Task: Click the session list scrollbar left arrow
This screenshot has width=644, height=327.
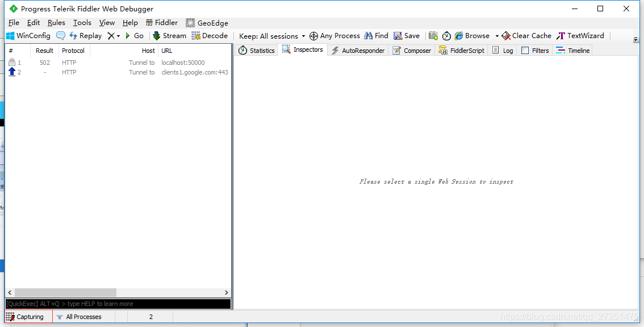Action: [x=11, y=292]
